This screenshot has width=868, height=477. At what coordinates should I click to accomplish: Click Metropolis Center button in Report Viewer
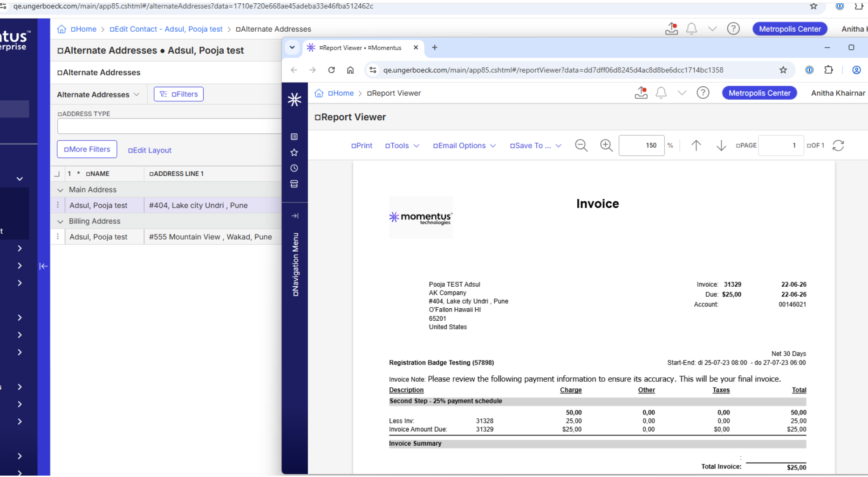[759, 93]
